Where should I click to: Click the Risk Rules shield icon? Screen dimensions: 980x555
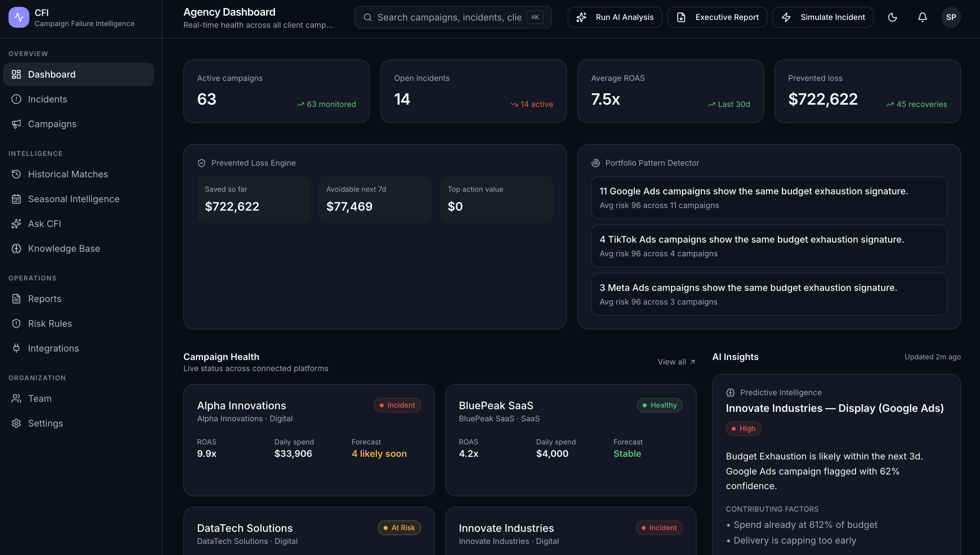point(16,323)
